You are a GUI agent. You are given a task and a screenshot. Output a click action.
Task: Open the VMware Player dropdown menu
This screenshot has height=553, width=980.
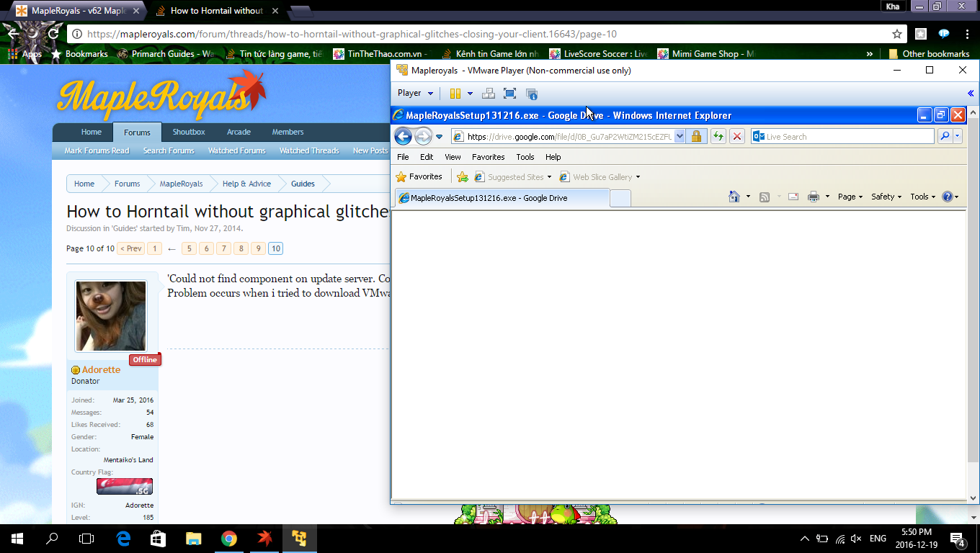point(416,93)
